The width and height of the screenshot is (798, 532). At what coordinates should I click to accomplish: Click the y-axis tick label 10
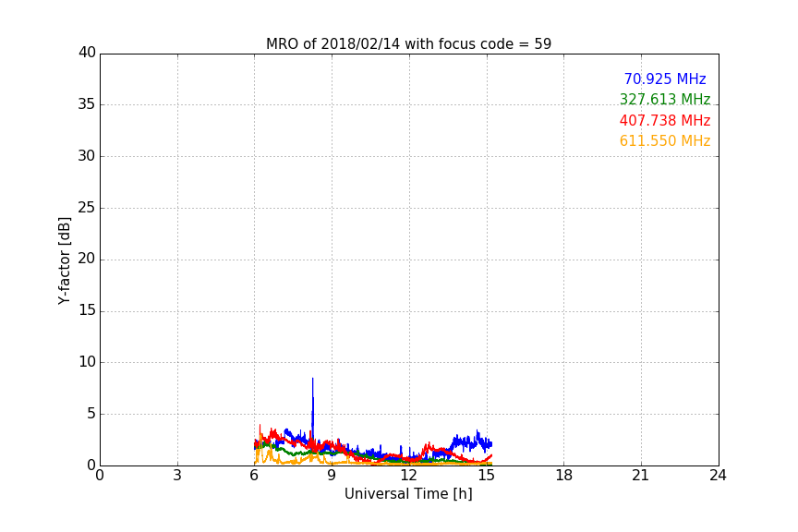pyautogui.click(x=87, y=362)
